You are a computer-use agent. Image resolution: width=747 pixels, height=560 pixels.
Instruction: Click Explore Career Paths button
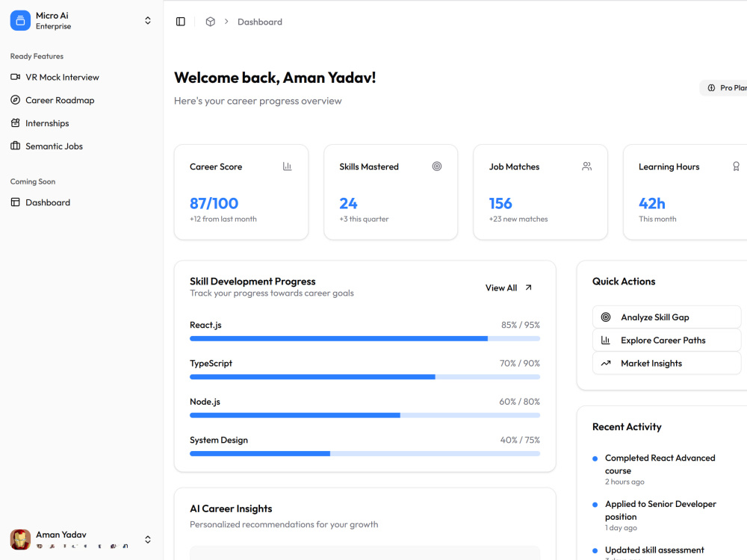tap(667, 340)
